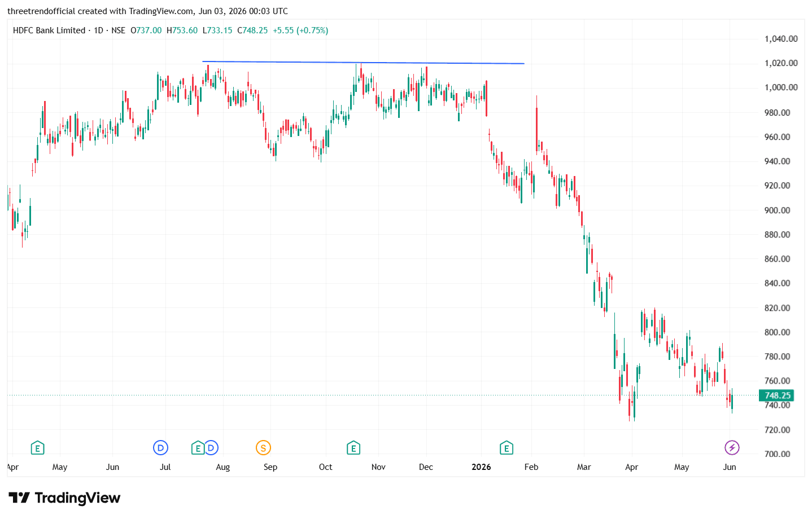This screenshot has height=519, width=812.
Task: Click the 840.00 price axis label
Action: coord(778,283)
